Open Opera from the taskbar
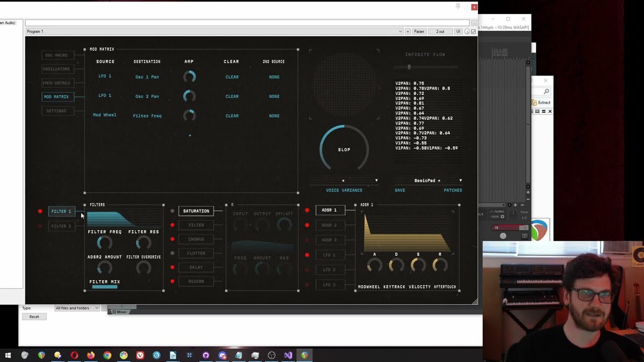This screenshot has width=644, height=362. [x=74, y=355]
